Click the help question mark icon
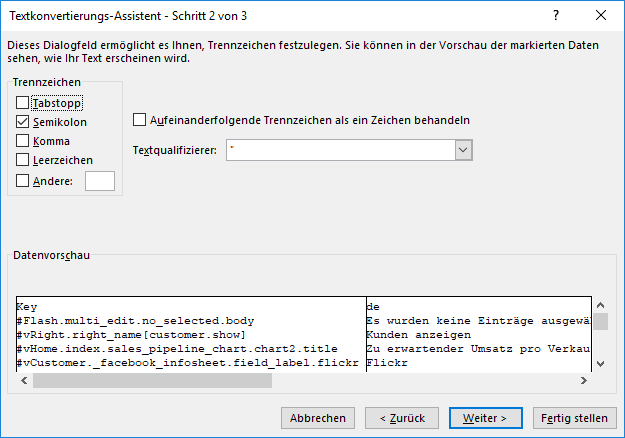This screenshot has height=438, width=625. pyautogui.click(x=556, y=16)
